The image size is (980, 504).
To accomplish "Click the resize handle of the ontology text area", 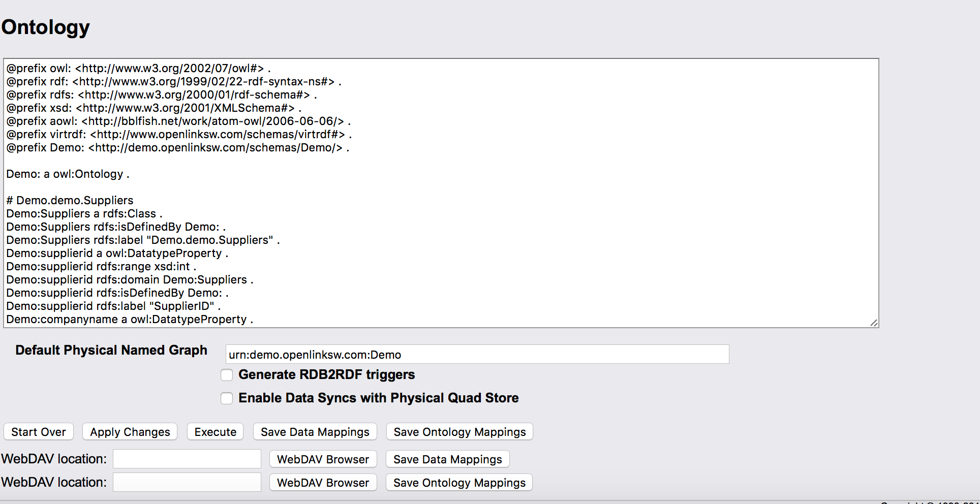I will (x=873, y=322).
